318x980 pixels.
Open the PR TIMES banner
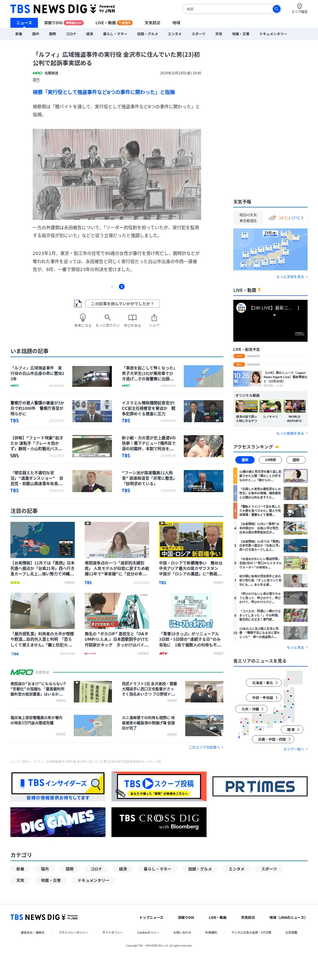[x=260, y=786]
